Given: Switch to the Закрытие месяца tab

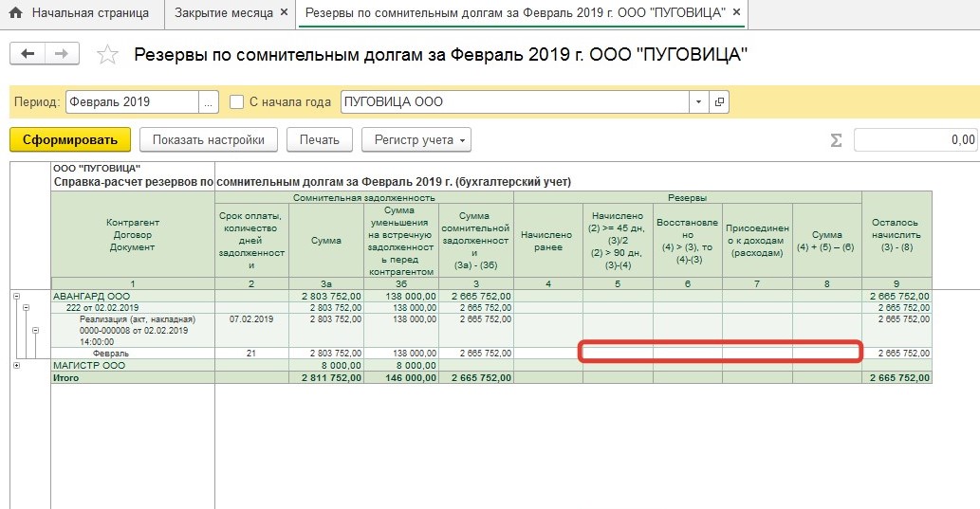Looking at the screenshot, I should coord(224,14).
